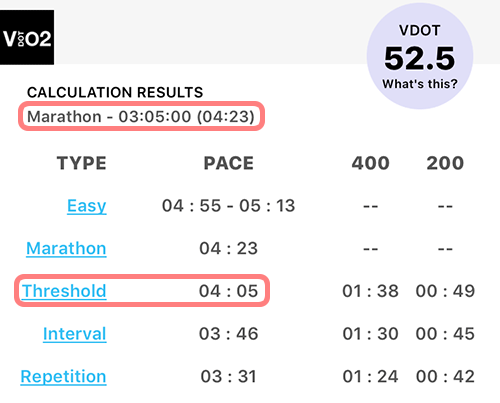The height and width of the screenshot is (403, 500).
Task: Click the PACE column header
Action: [x=229, y=163]
